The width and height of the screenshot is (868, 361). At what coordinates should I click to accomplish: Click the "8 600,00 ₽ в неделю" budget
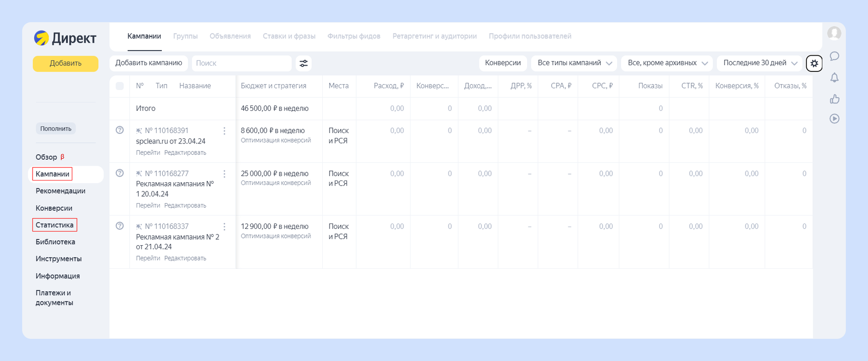[x=273, y=131]
